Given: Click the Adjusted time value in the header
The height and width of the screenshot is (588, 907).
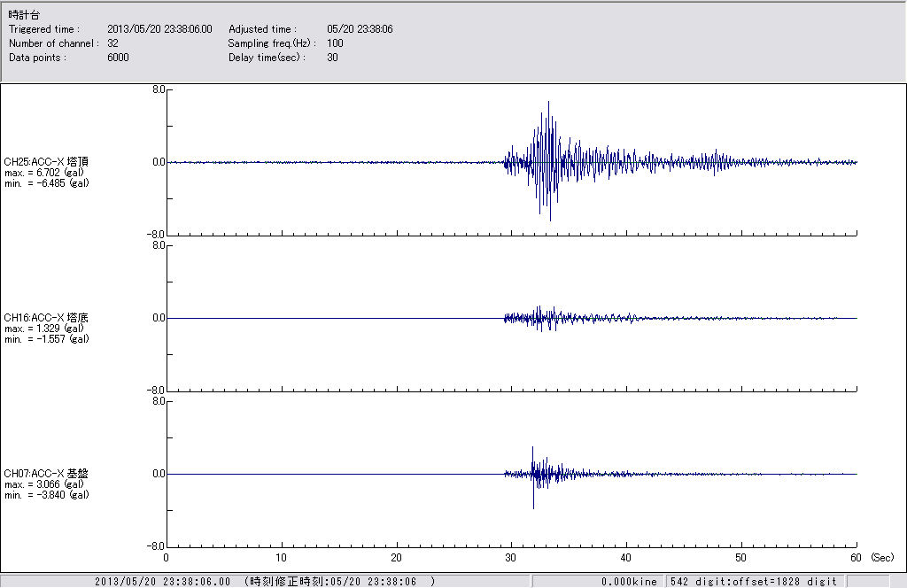Looking at the screenshot, I should coord(360,29).
